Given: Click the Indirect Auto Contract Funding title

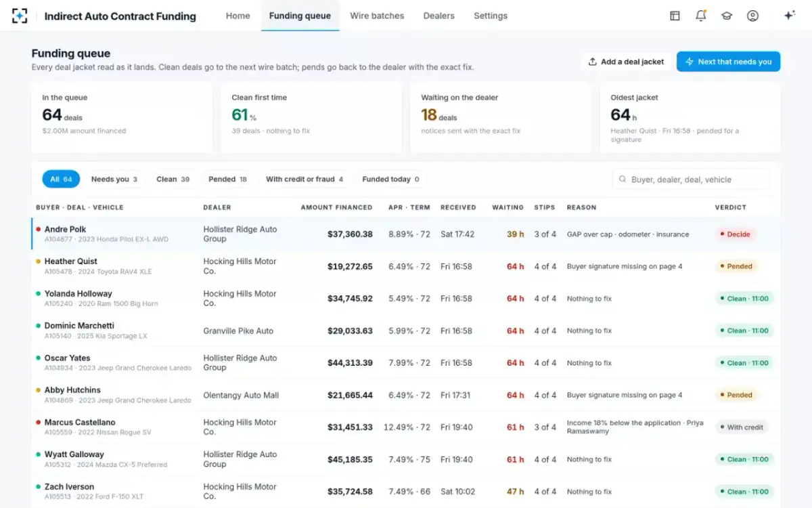Looking at the screenshot, I should (x=120, y=16).
